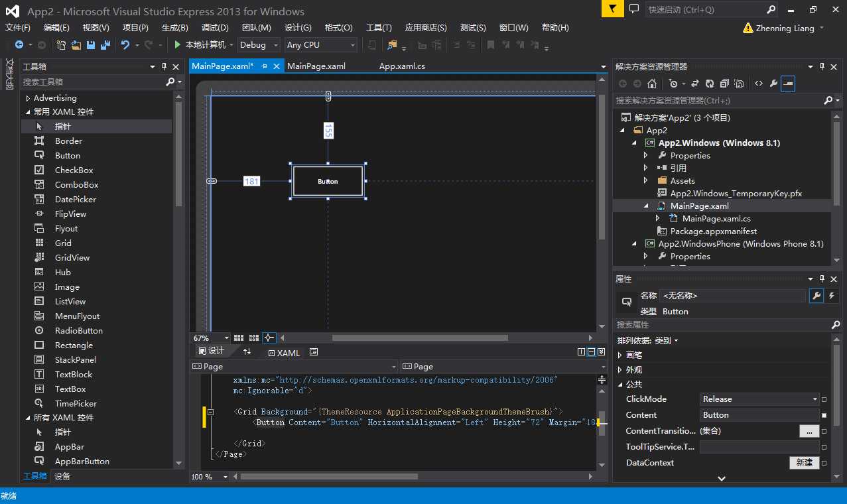Click the feedback notification flag icon
847x504 pixels.
coord(612,9)
